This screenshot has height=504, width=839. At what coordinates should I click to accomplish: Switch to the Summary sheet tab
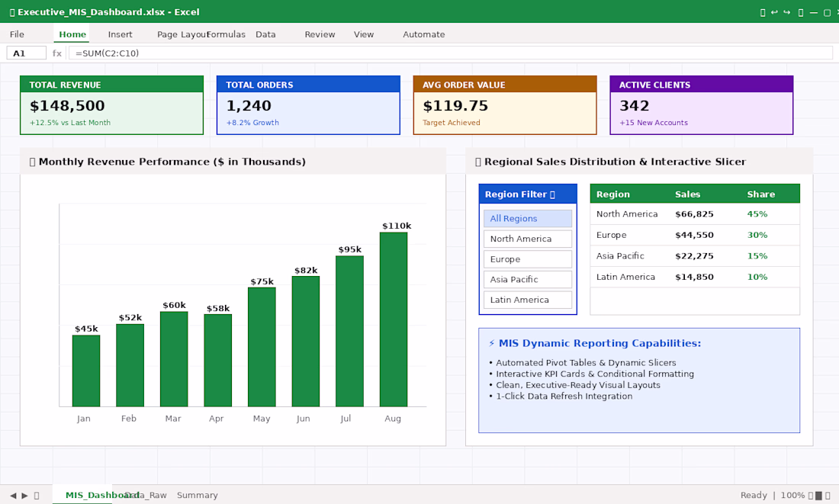pyautogui.click(x=198, y=496)
